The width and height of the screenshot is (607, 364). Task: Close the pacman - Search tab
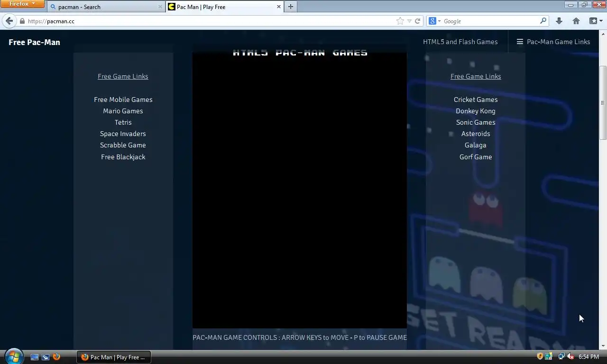point(160,7)
